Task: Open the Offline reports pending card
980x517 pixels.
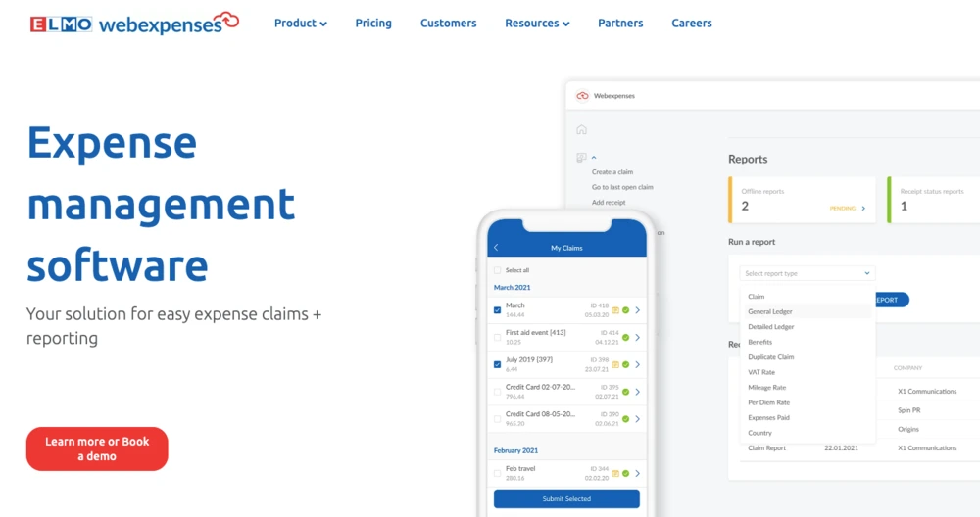Action: click(x=802, y=200)
